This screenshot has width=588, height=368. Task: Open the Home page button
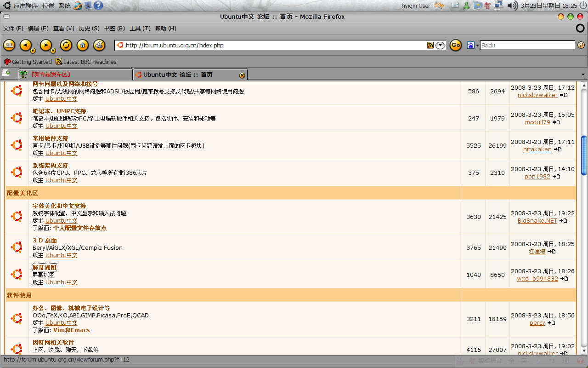coord(83,45)
